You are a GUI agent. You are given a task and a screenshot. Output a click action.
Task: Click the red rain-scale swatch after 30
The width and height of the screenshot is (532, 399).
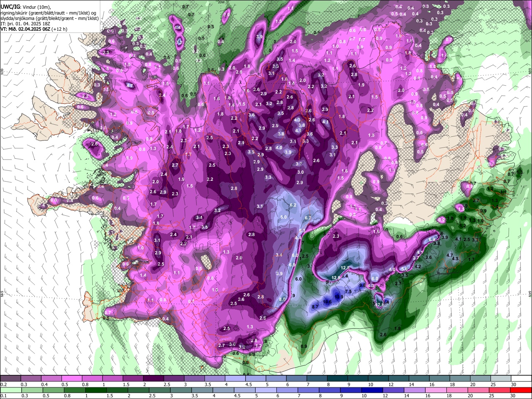pos(521,390)
